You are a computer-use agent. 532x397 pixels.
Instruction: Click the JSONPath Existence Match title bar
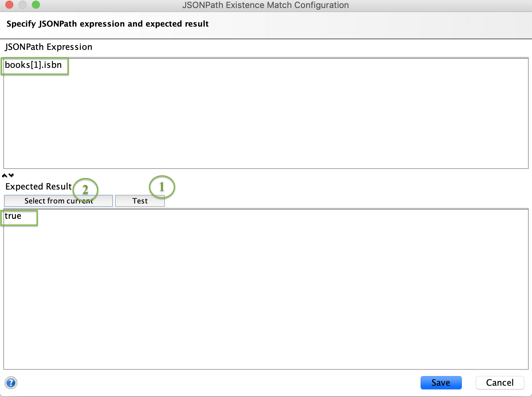pos(265,5)
